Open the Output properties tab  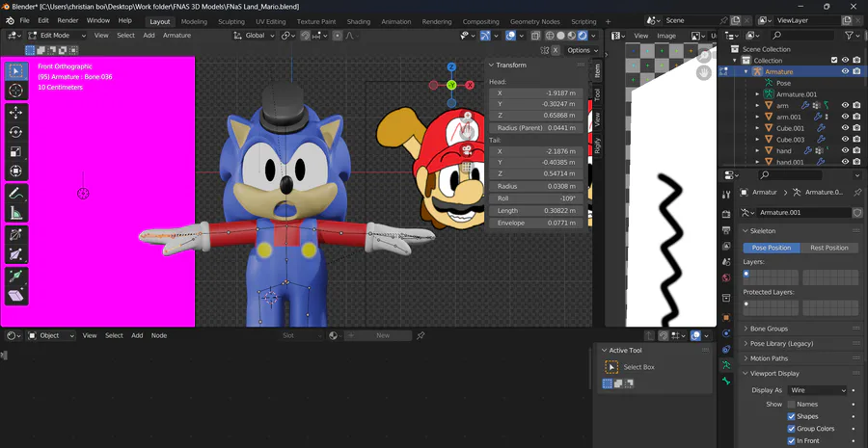click(x=726, y=229)
